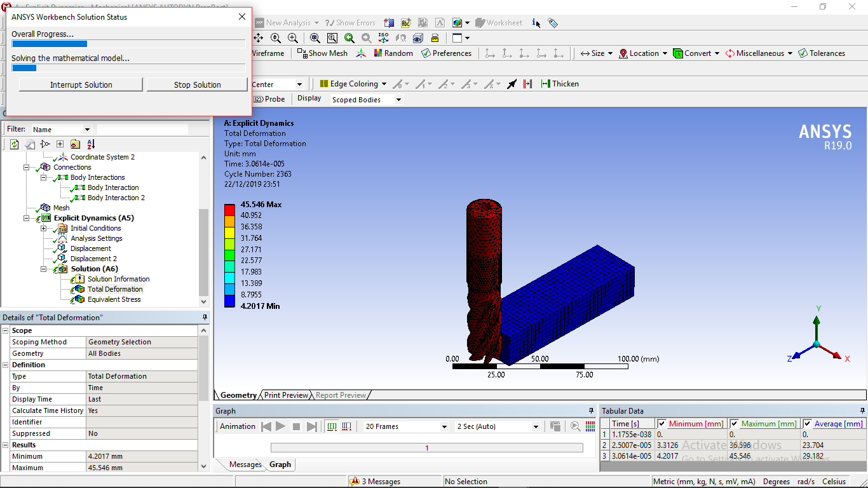Toggle the Average [mm] column checkbox
This screenshot has height=488, width=868.
807,424
